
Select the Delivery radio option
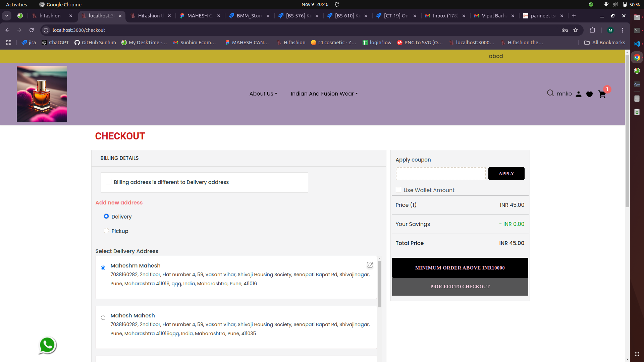pyautogui.click(x=106, y=216)
